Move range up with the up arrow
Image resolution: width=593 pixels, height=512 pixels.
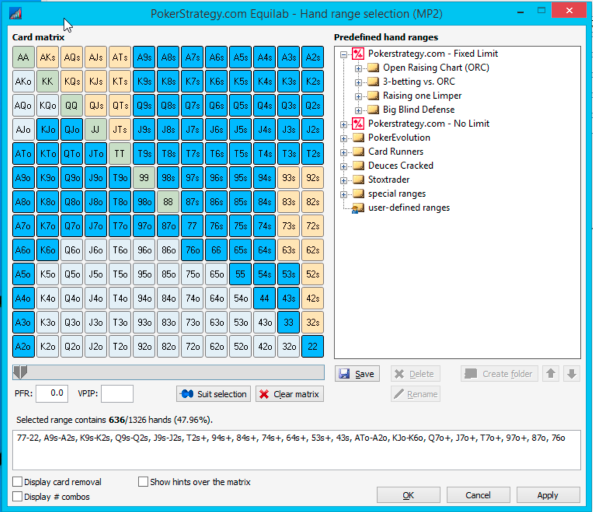(x=551, y=374)
